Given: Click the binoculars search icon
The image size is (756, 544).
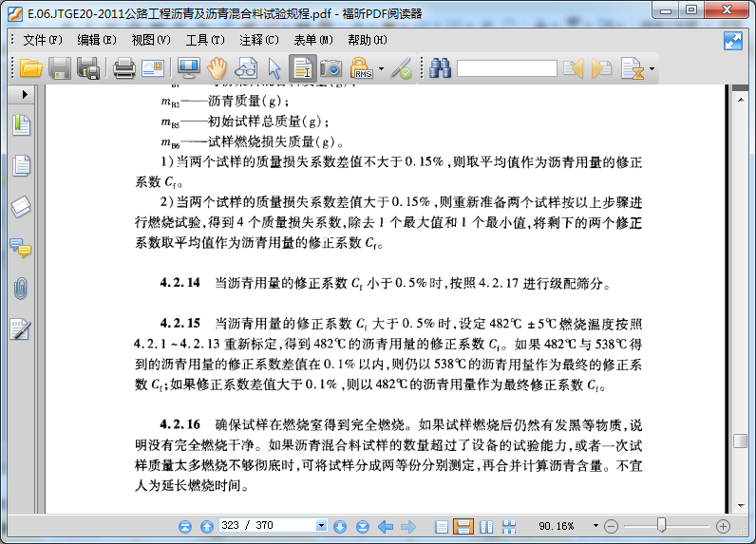Looking at the screenshot, I should point(439,68).
